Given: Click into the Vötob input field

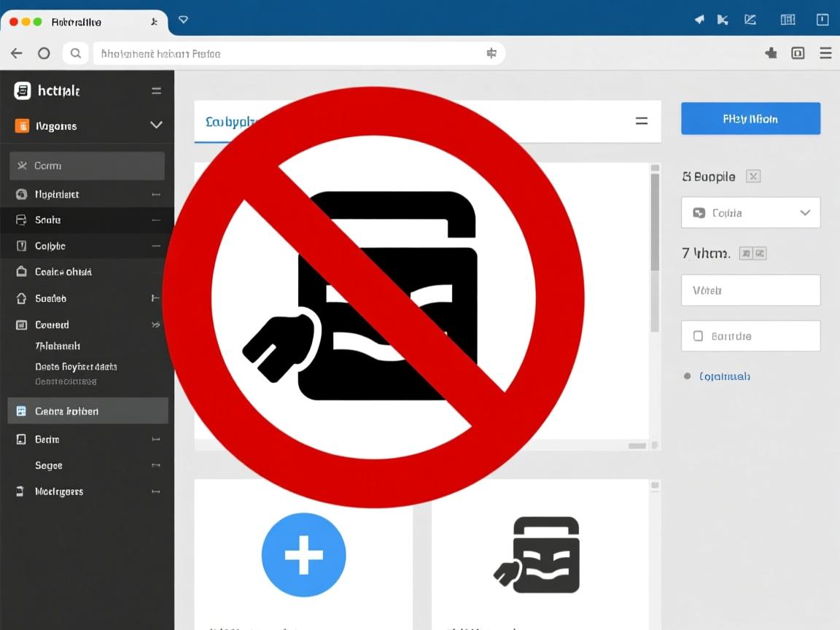Looking at the screenshot, I should point(750,290).
